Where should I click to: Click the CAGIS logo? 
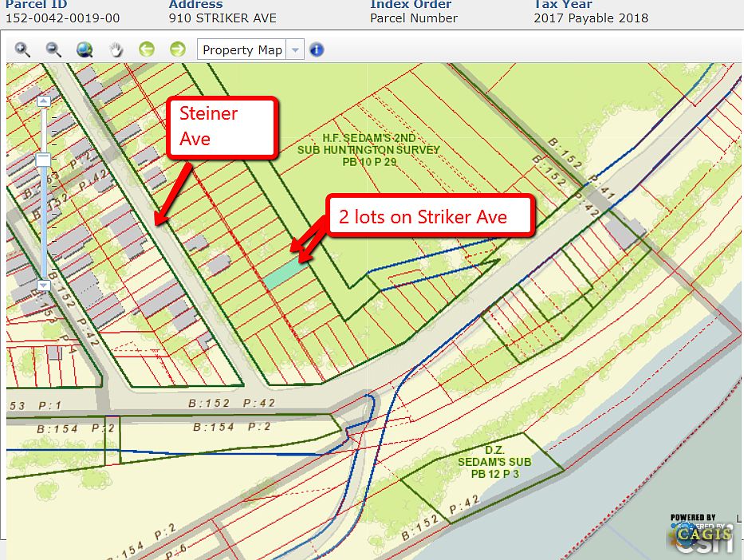(703, 536)
